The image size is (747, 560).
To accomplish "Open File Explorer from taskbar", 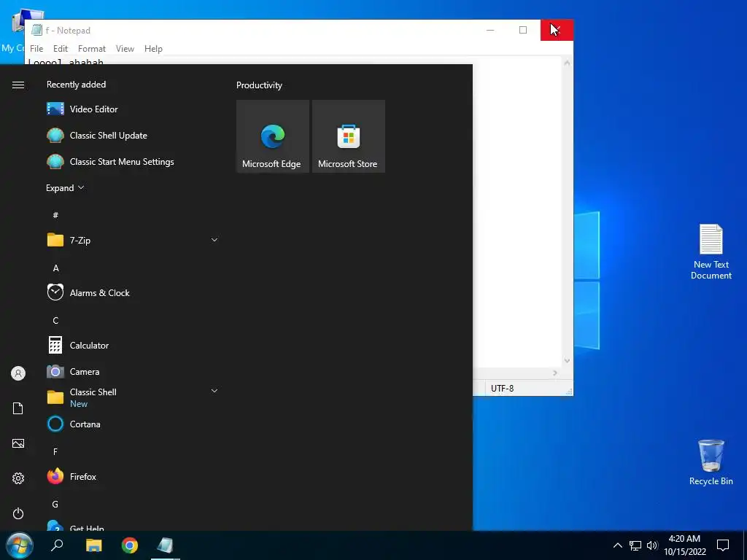I will (x=94, y=545).
